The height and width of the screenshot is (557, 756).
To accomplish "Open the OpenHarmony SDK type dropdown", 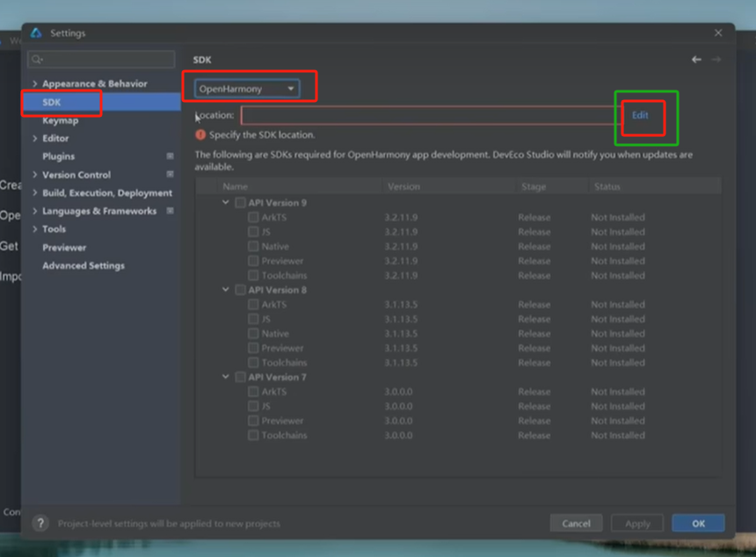I will (247, 89).
